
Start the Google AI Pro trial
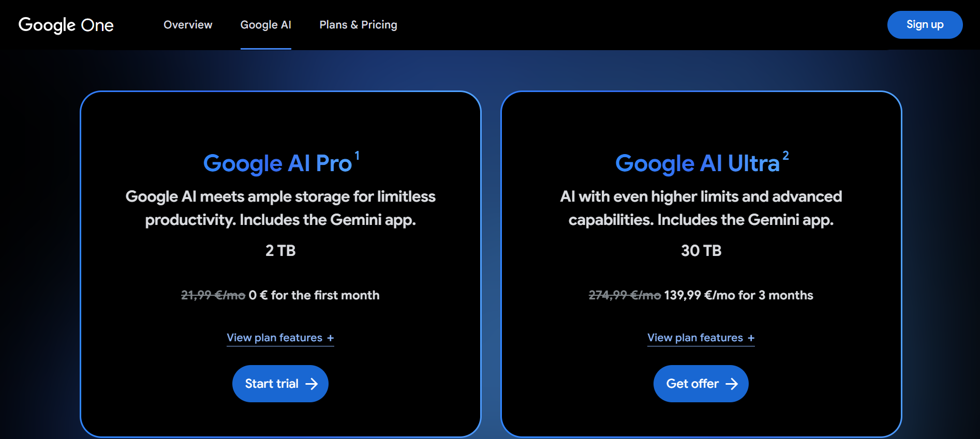coord(280,383)
